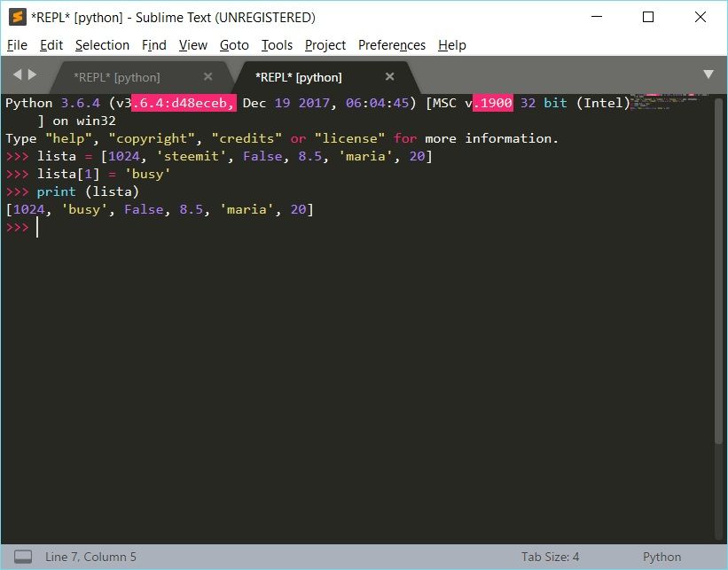Click the vertical scrollbar of the editor
The height and width of the screenshot is (570, 728).
click(x=719, y=270)
